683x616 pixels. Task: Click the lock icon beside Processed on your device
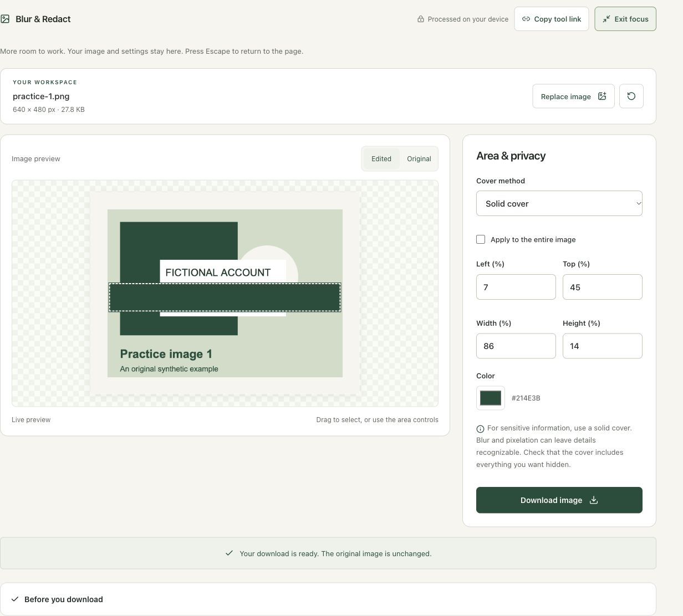coord(421,19)
